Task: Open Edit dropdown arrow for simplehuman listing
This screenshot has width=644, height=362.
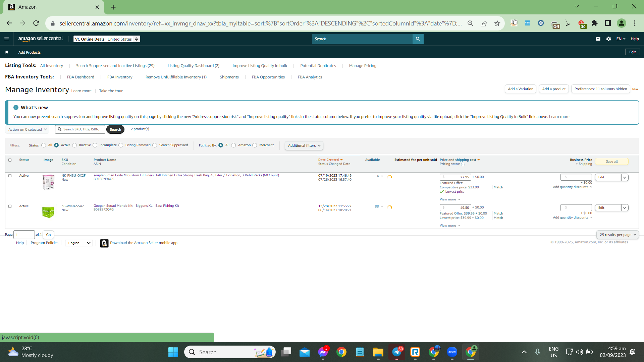Action: pos(625,178)
